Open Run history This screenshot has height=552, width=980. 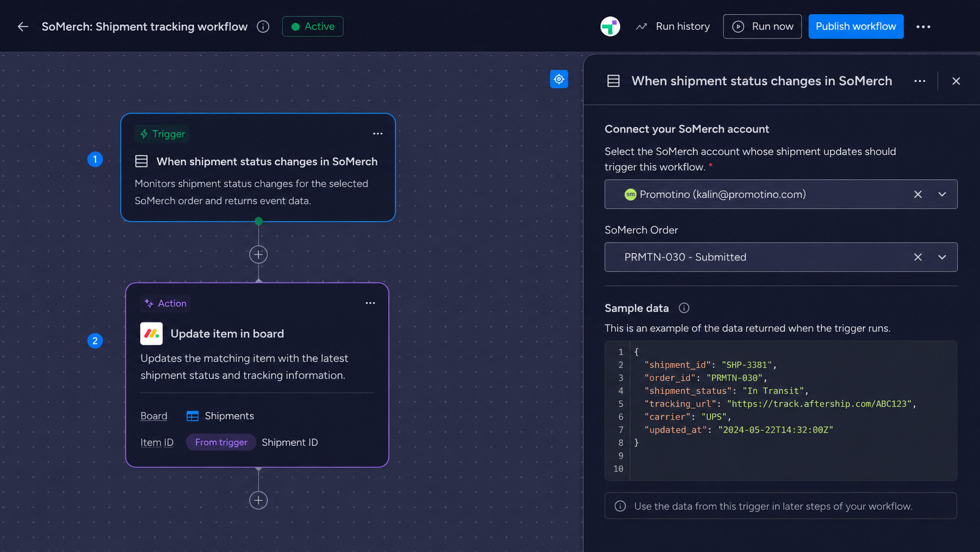coord(673,26)
